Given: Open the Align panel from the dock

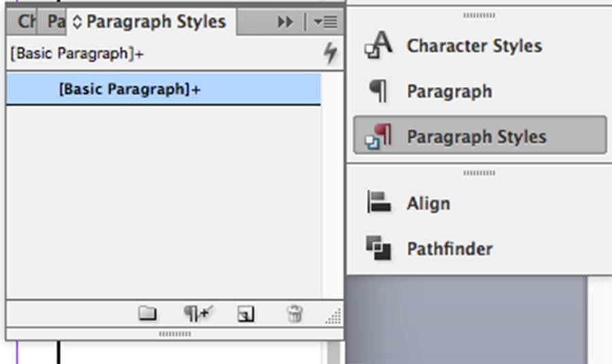Looking at the screenshot, I should point(428,204).
